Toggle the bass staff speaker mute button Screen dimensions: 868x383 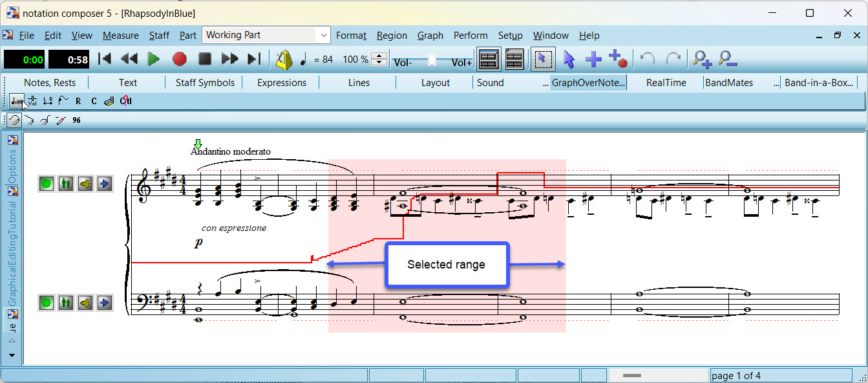(85, 302)
